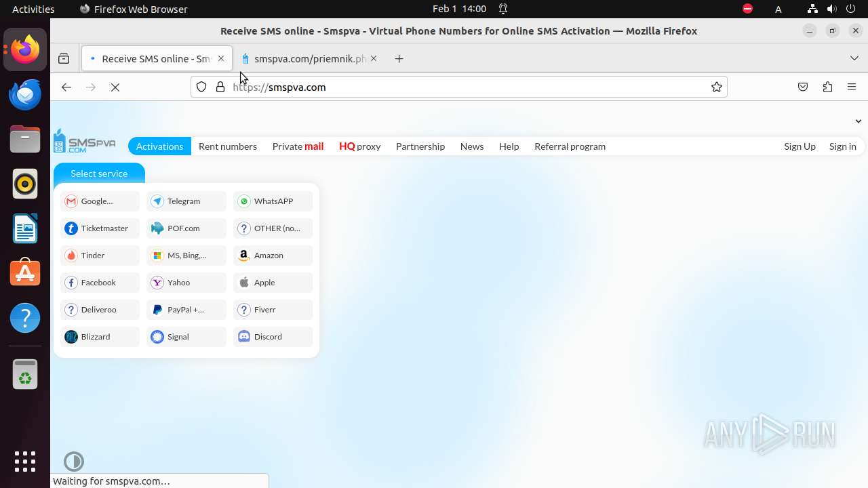
Task: Close the Receive SMS online tab
Action: point(221,59)
